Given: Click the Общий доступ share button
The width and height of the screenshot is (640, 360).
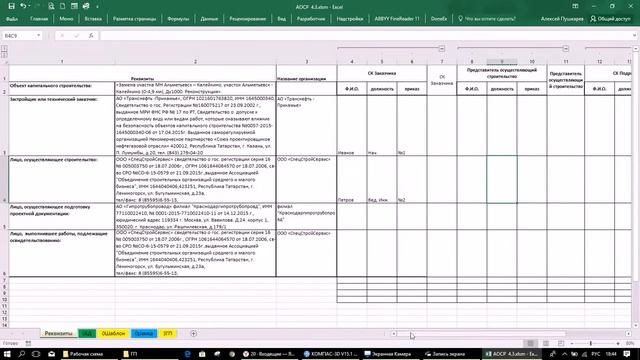Looking at the screenshot, I should click(x=610, y=19).
